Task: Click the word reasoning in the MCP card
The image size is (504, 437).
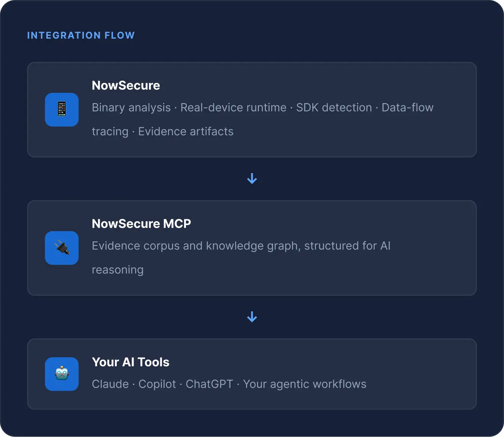Action: coord(118,270)
